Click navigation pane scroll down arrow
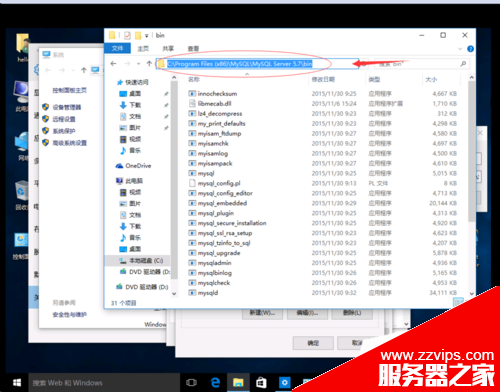500x392 pixels. click(174, 294)
